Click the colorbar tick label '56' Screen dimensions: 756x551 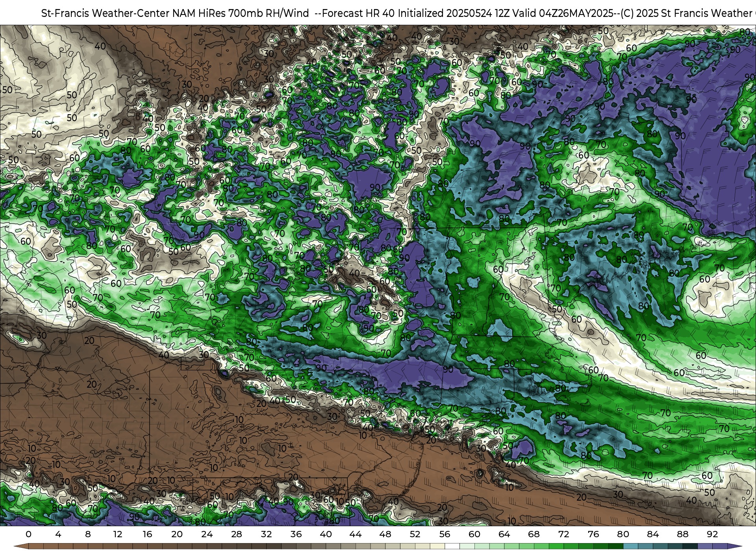[445, 534]
